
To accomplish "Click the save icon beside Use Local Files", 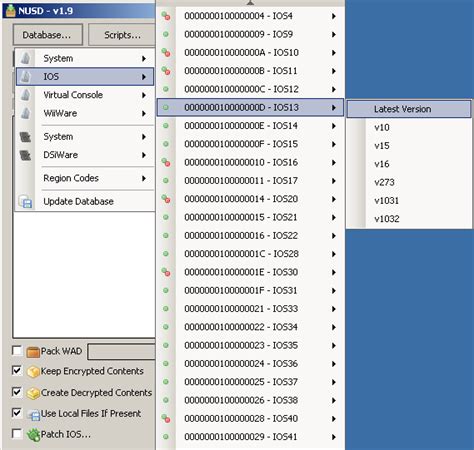I will tap(33, 414).
